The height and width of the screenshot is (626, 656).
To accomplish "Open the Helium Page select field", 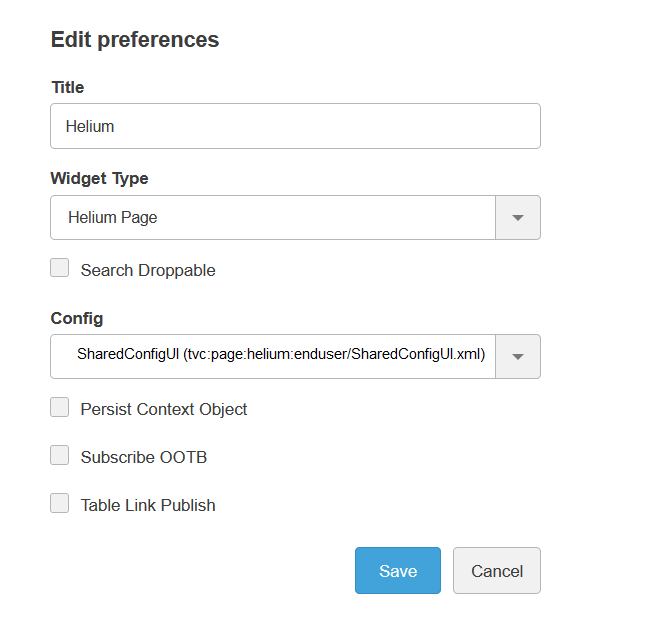I will pyautogui.click(x=273, y=217).
